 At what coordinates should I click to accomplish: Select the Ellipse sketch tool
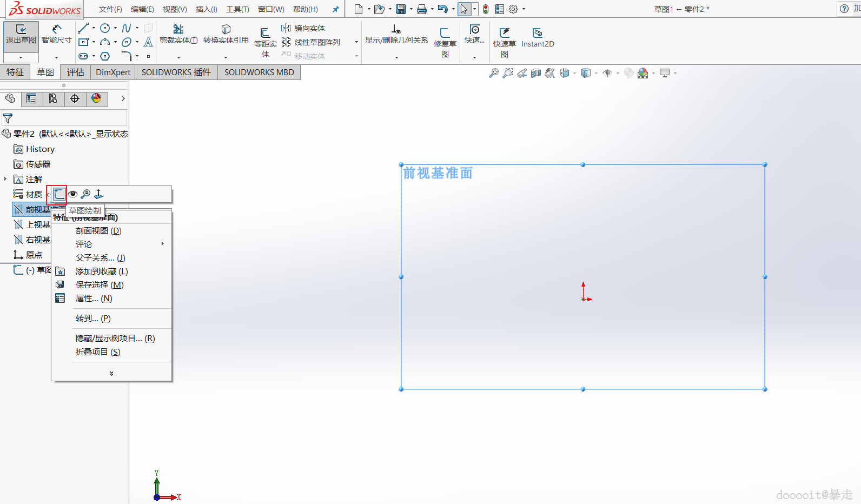point(127,42)
